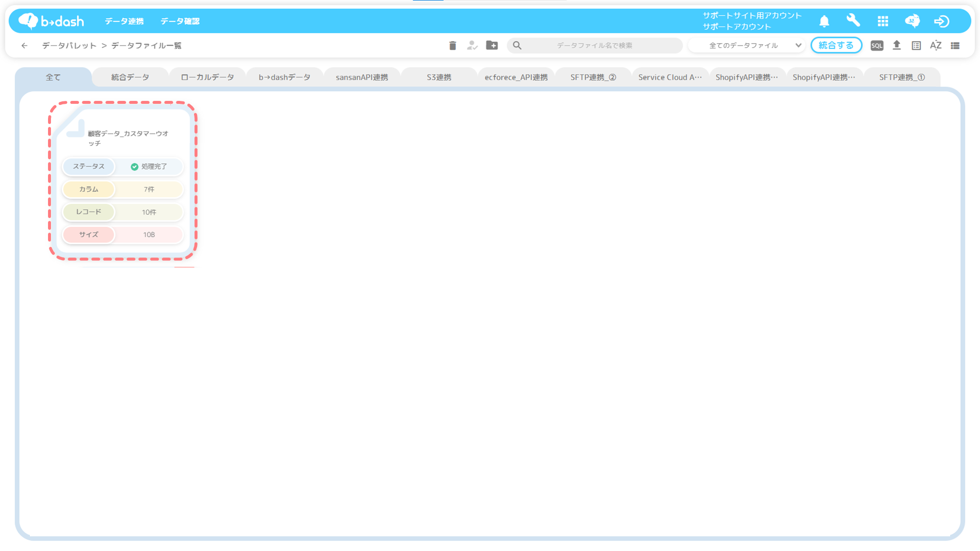The width and height of the screenshot is (980, 551).
Task: Click the データファイル名で検索 search field
Action: tap(594, 46)
